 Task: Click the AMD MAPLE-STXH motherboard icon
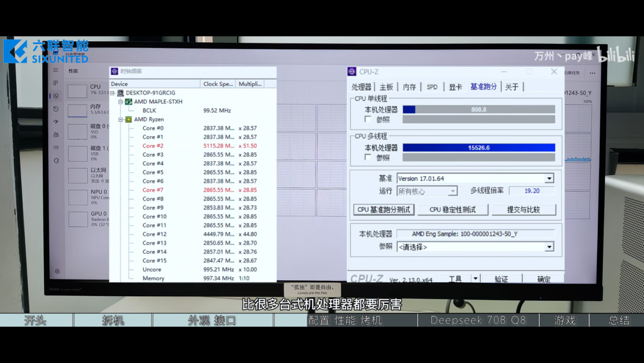pyautogui.click(x=129, y=102)
